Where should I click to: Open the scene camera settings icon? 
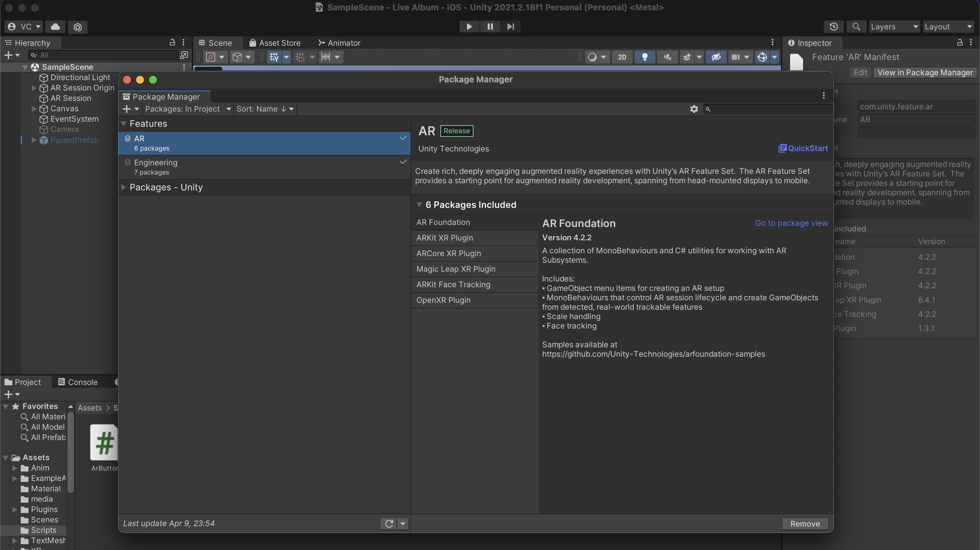(x=736, y=57)
